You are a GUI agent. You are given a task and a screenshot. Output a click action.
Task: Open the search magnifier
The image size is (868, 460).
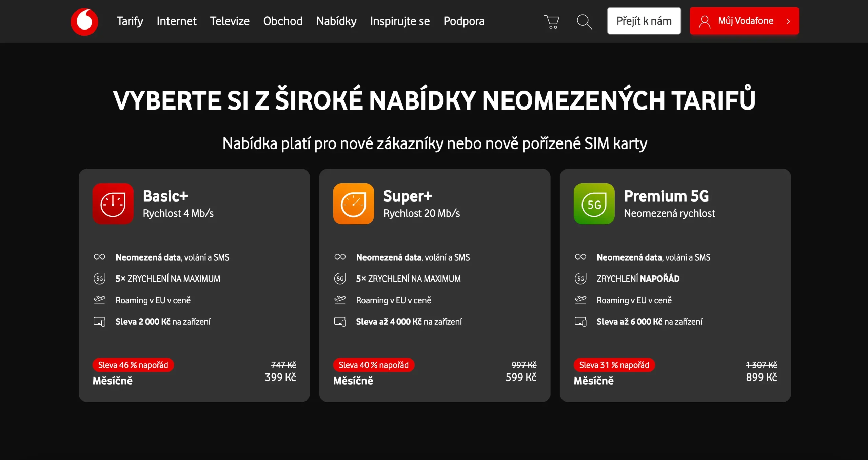(x=584, y=22)
